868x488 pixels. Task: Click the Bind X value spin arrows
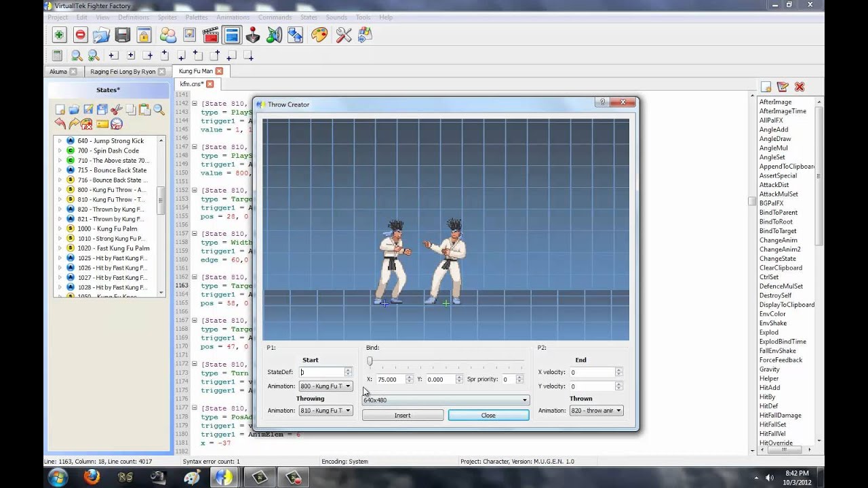(x=410, y=380)
